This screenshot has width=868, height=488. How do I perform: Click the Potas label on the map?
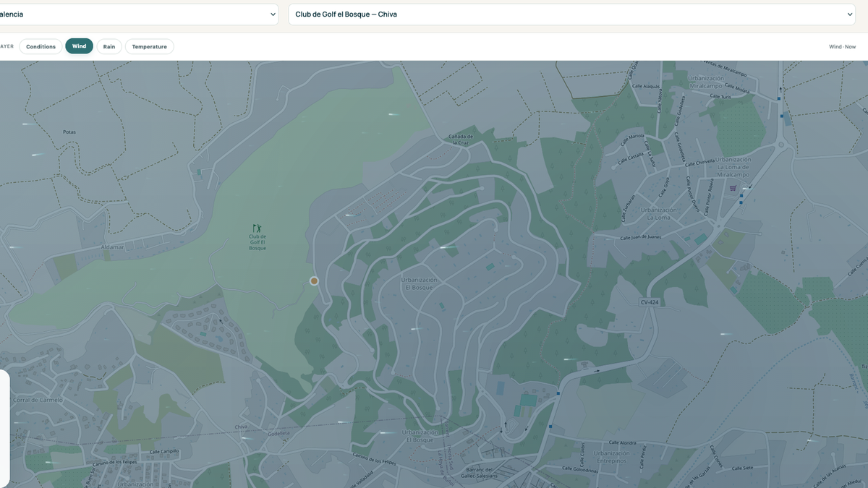click(69, 132)
